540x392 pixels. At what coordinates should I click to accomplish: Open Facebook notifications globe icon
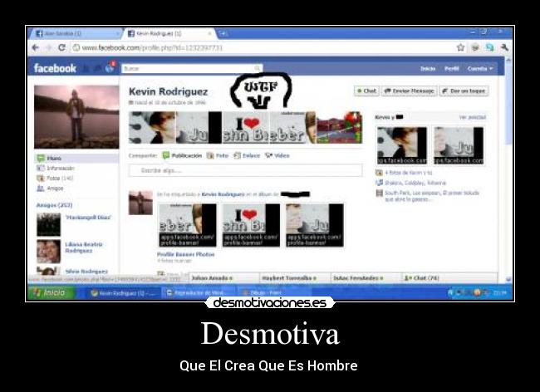pos(110,68)
